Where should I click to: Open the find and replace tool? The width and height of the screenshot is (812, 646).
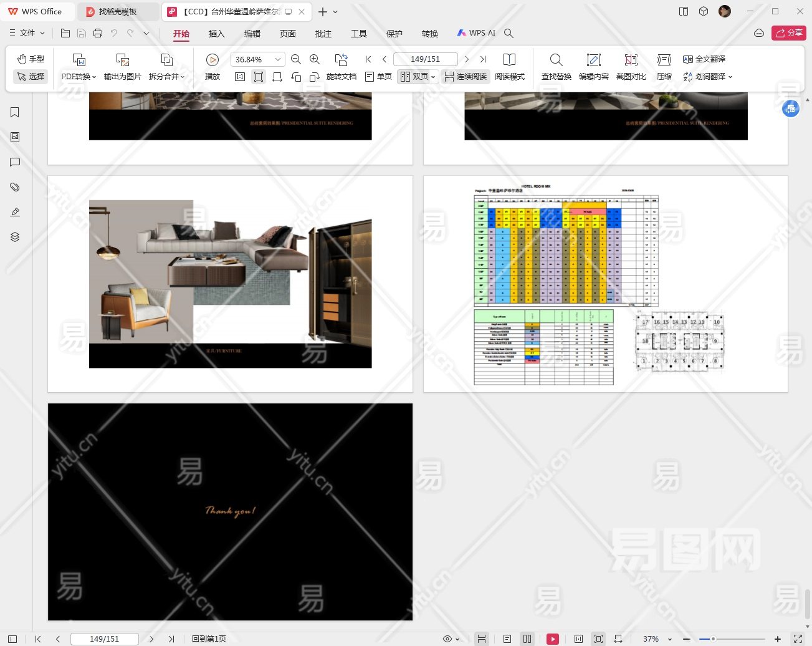click(556, 60)
